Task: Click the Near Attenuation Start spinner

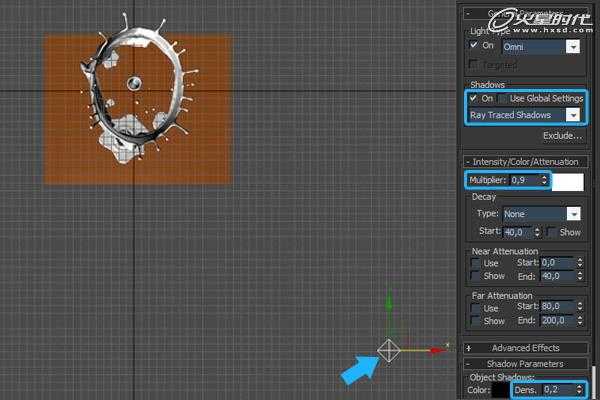Action: [x=580, y=263]
